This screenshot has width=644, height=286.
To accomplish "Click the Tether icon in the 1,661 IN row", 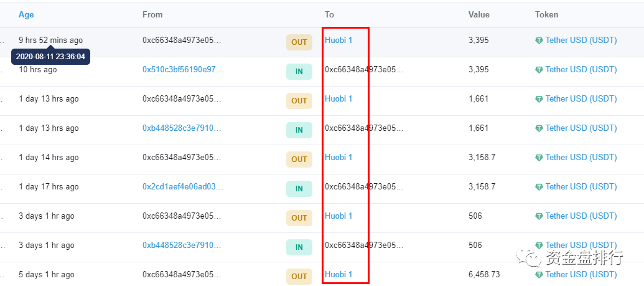I will coord(539,128).
